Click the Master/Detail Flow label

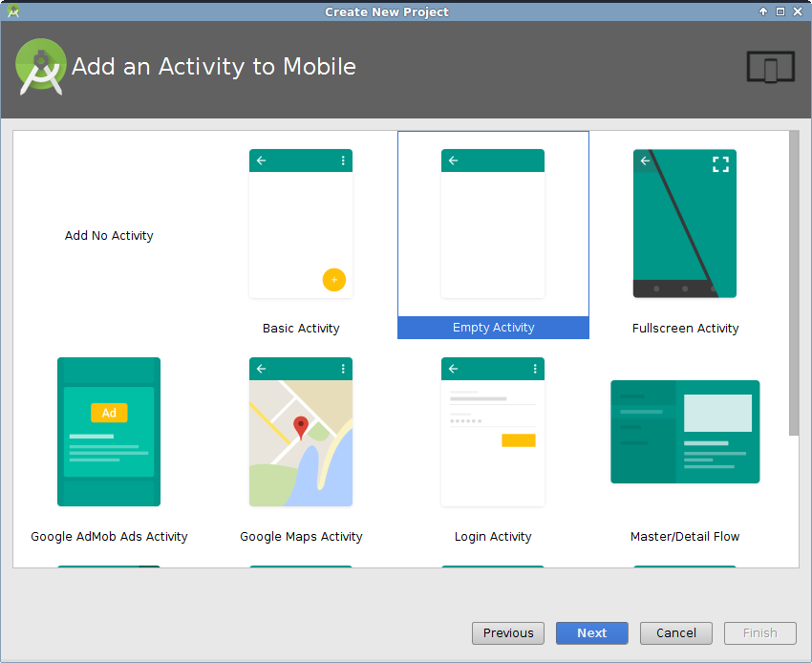685,537
